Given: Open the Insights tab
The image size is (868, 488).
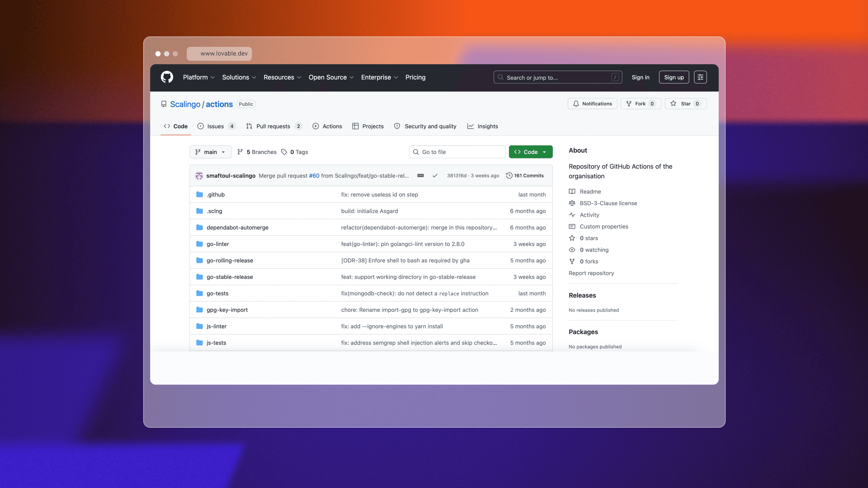Looking at the screenshot, I should [x=483, y=126].
